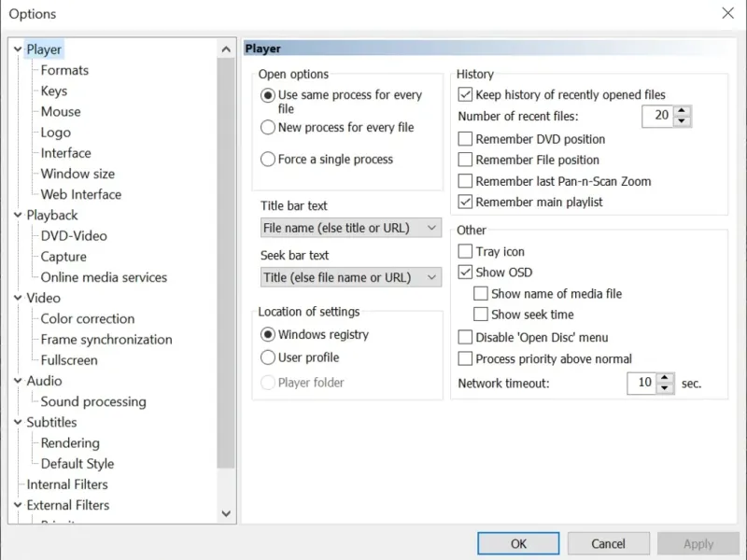The image size is (747, 560).
Task: Select the Player category in tree
Action: pos(44,49)
